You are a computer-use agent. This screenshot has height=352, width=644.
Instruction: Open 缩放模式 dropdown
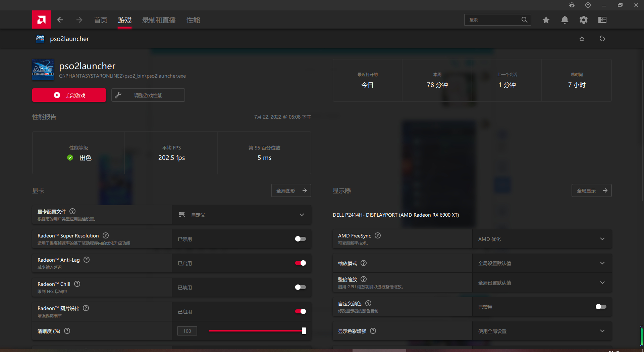[x=542, y=263]
